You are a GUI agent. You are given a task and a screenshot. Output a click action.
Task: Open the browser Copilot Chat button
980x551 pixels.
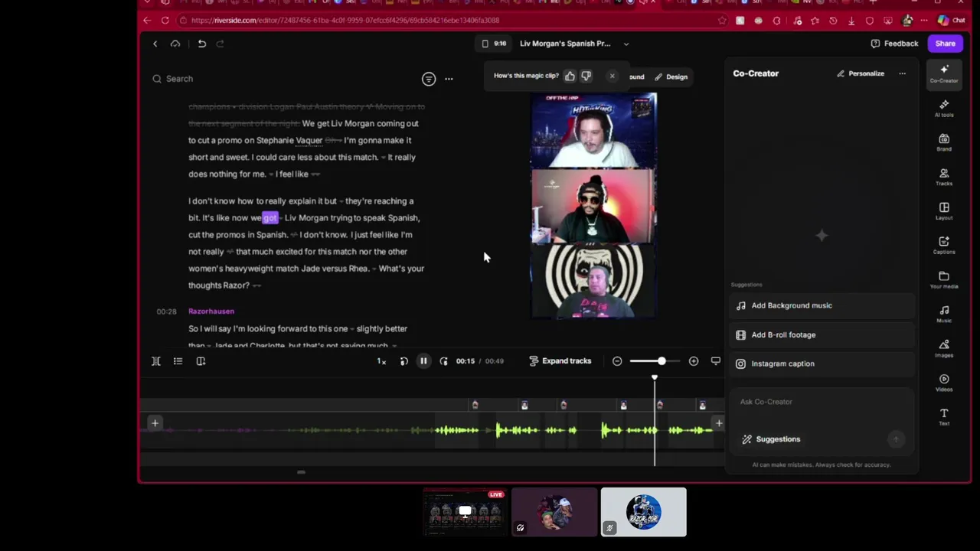point(950,21)
